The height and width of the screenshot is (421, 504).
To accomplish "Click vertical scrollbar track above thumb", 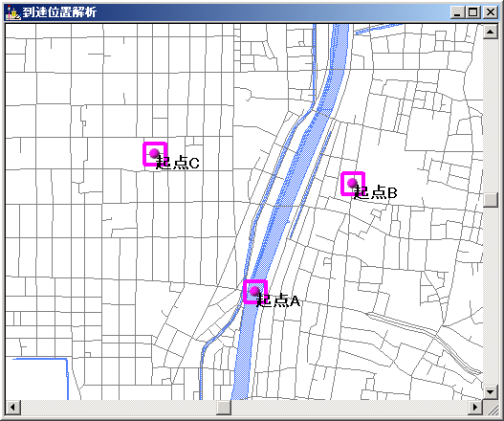I will click(x=491, y=116).
